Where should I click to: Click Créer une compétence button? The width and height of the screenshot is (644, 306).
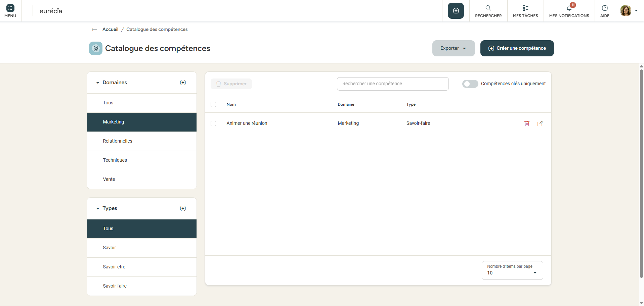[517, 48]
